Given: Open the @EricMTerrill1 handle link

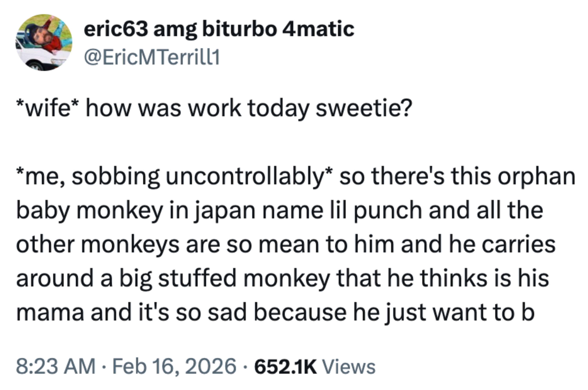Looking at the screenshot, I should coord(152,57).
